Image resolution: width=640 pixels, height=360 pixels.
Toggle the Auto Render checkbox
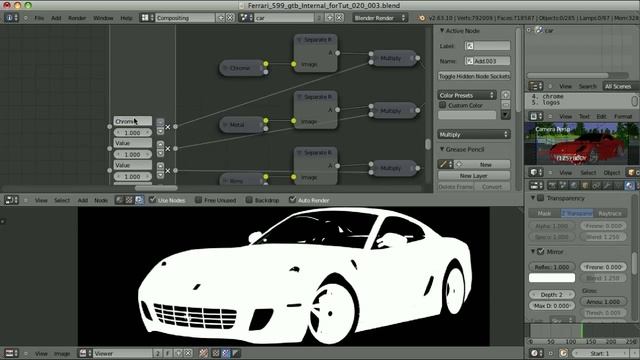(292, 200)
